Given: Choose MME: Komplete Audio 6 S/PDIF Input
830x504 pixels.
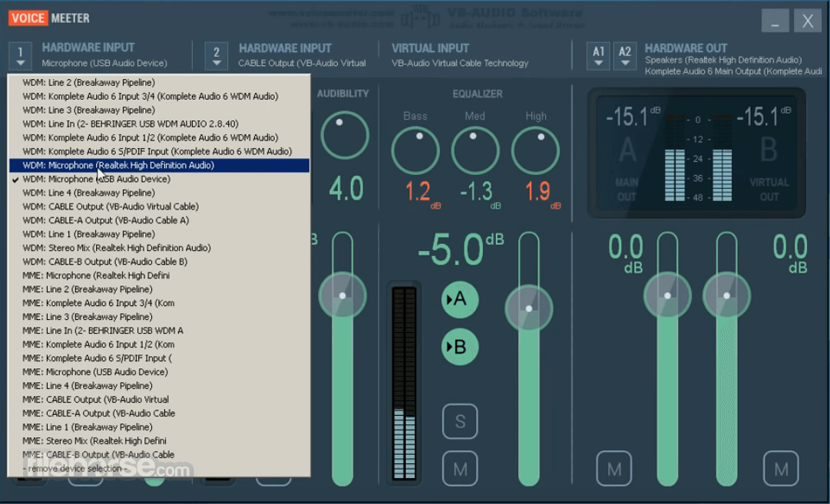Looking at the screenshot, I should pos(160,357).
